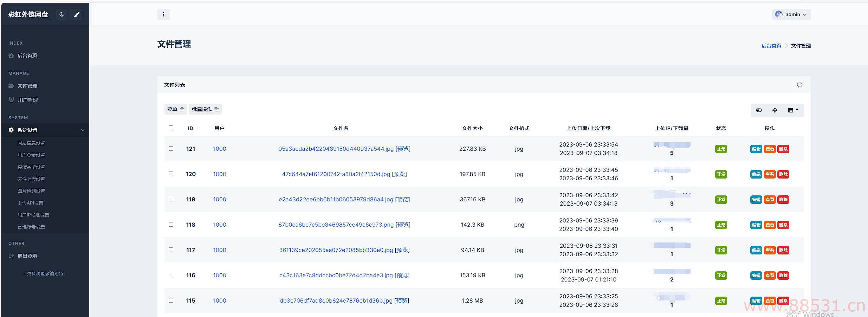Go to 后台首页 in sidebar

click(27, 56)
